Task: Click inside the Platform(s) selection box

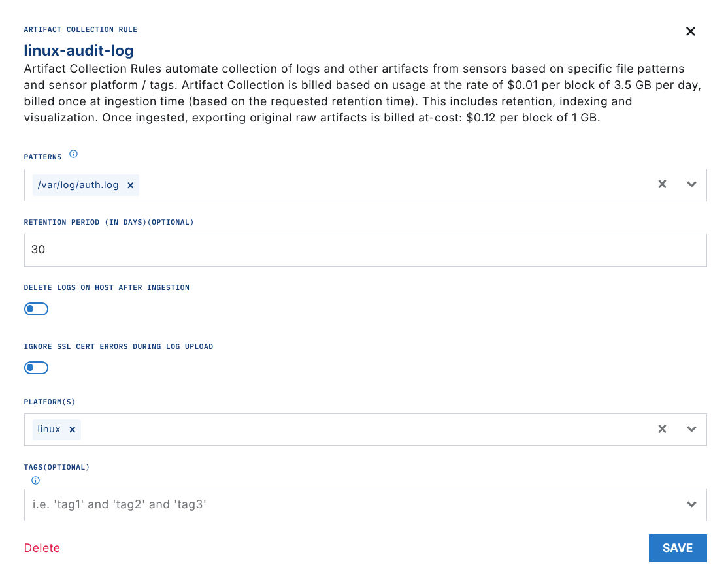Action: tap(366, 430)
